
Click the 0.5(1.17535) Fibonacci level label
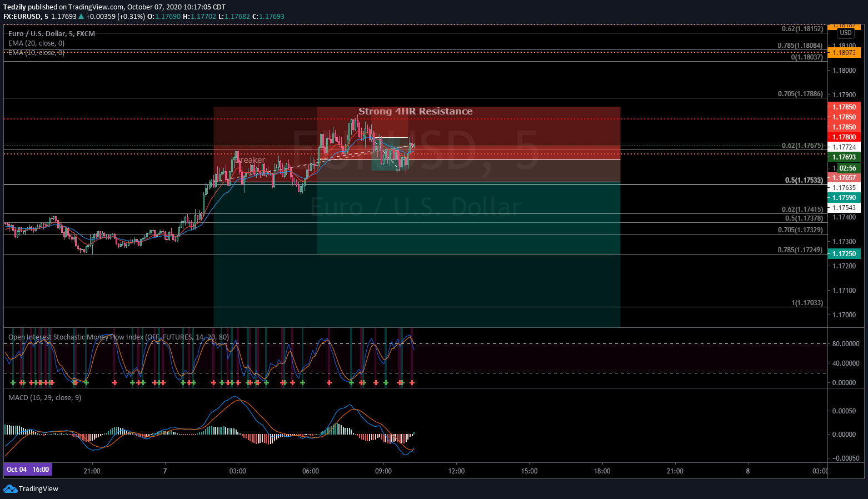coord(804,180)
